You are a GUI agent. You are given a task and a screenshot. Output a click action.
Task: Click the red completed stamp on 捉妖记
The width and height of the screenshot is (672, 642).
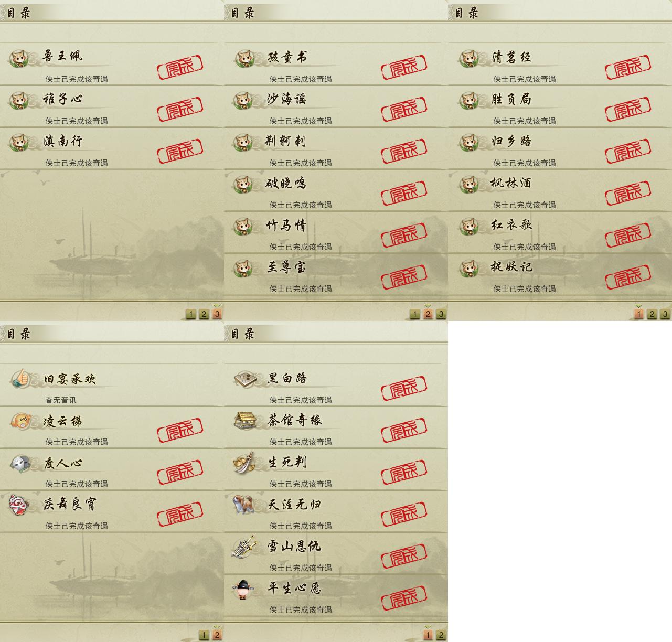628,277
